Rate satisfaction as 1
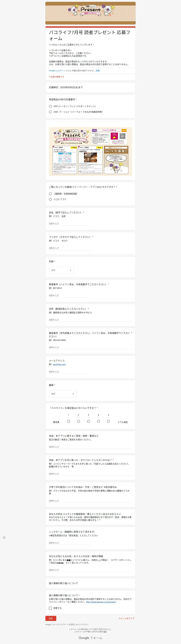The height and width of the screenshot is (644, 181). [x=69, y=421]
